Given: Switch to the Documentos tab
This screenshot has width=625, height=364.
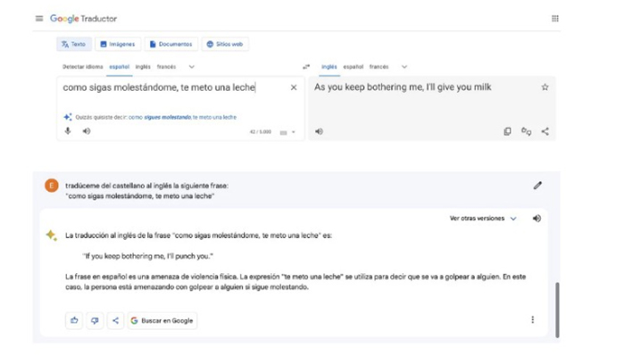Looking at the screenshot, I should click(171, 44).
